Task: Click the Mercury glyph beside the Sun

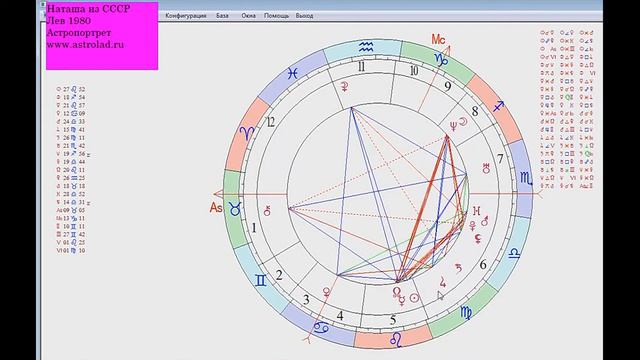Action: click(402, 301)
